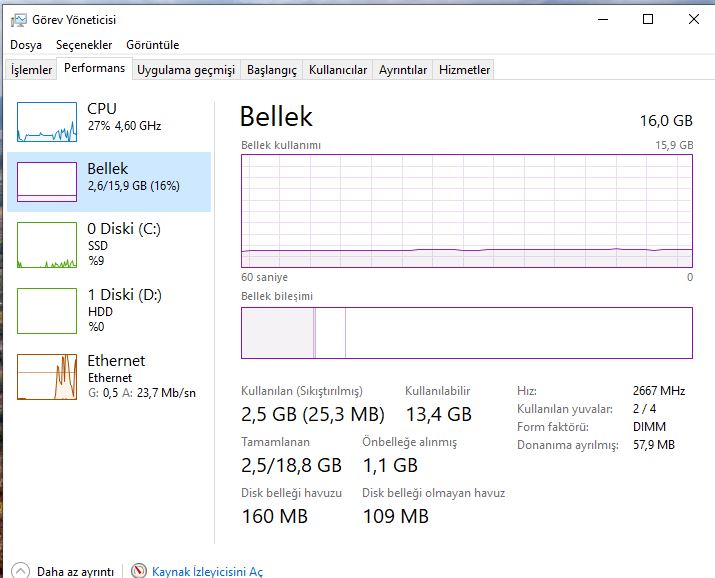
Task: Collapse details with the Daha az ayrıntı arrow
Action: 20,571
